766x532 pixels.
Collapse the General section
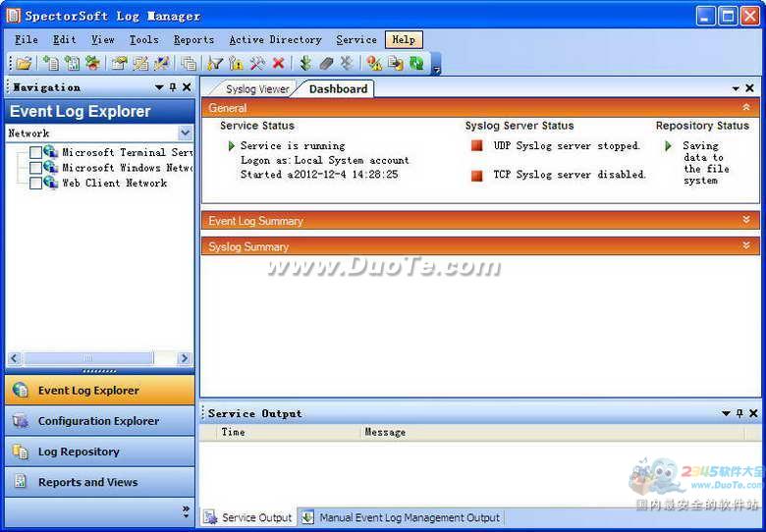click(x=746, y=107)
